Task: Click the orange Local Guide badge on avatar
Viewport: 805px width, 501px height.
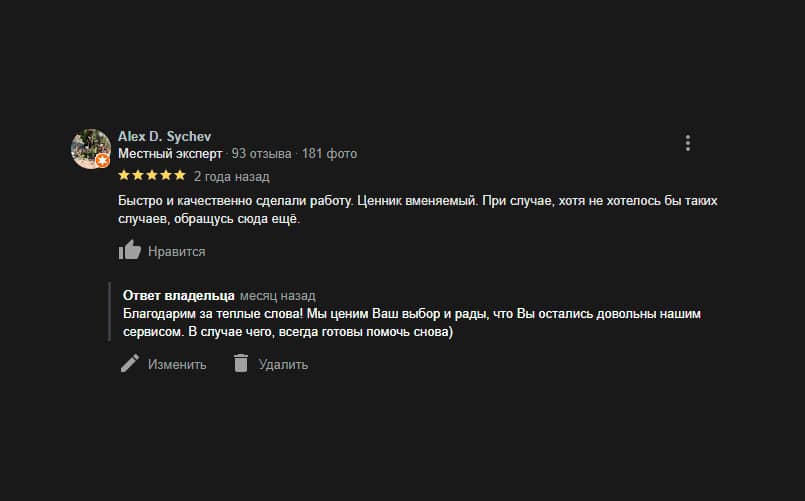Action: (103, 161)
